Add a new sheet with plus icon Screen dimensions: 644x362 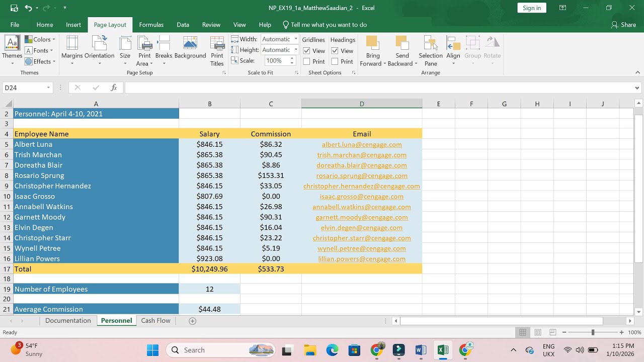[x=192, y=321]
